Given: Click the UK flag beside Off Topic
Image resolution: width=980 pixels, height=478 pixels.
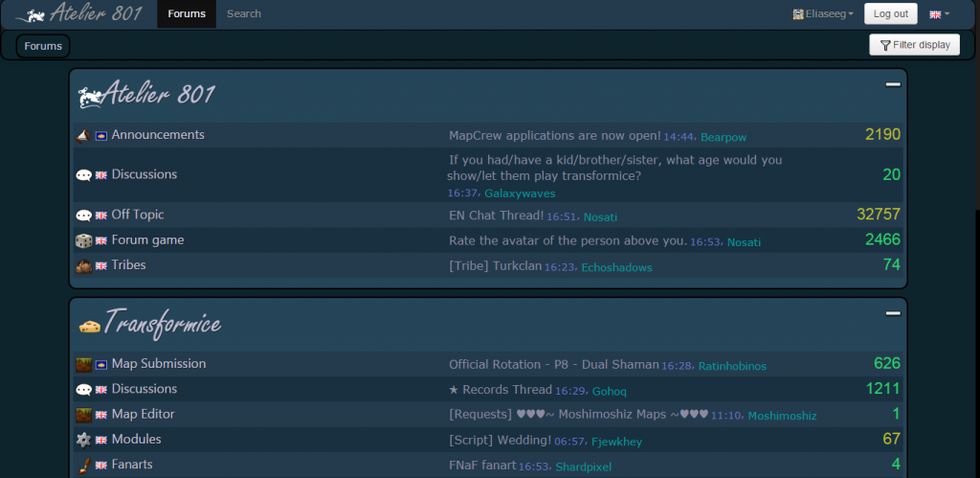Looking at the screenshot, I should tap(101, 216).
